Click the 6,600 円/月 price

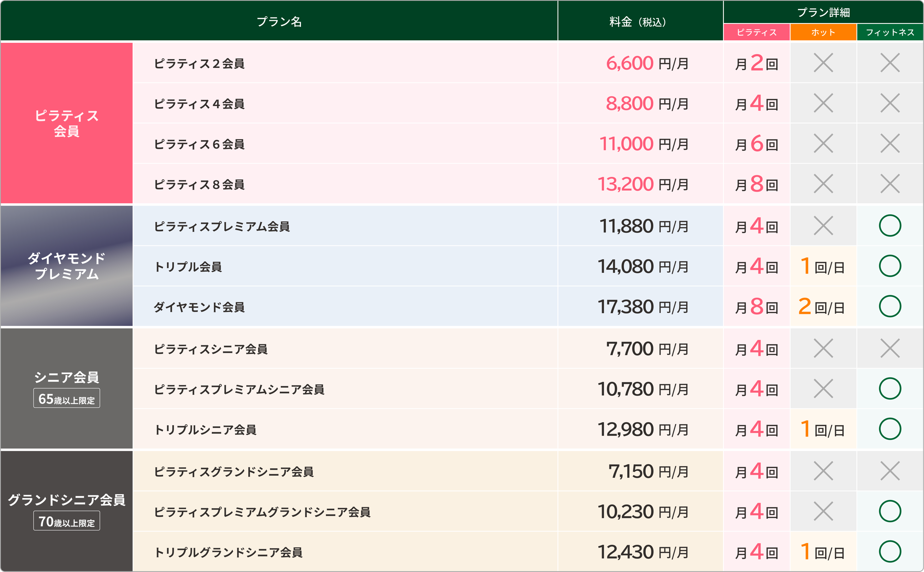(647, 63)
